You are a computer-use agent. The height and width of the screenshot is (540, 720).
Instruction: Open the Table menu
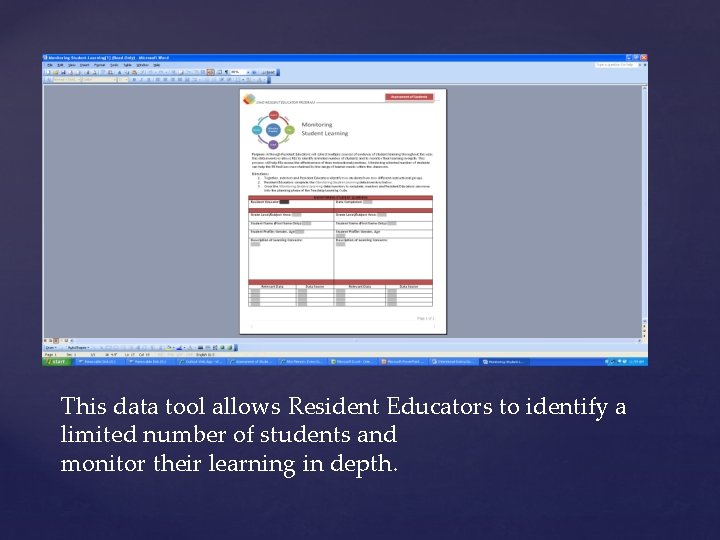pos(128,65)
